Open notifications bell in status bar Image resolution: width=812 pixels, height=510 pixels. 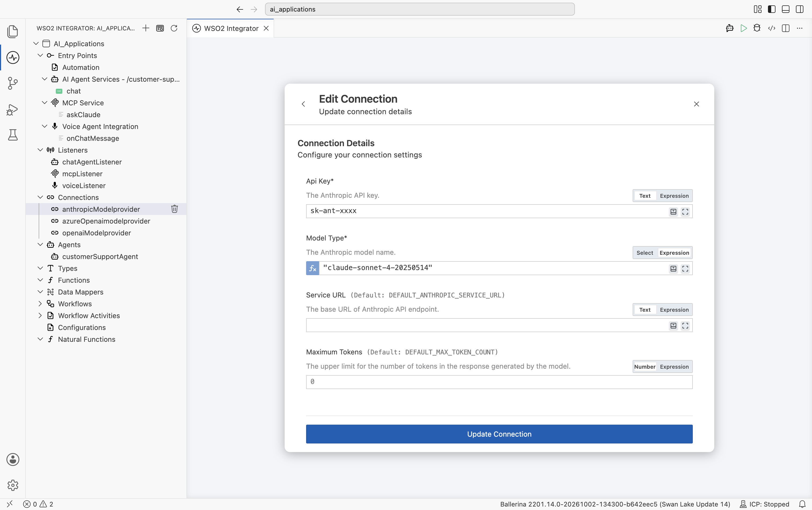click(x=802, y=504)
